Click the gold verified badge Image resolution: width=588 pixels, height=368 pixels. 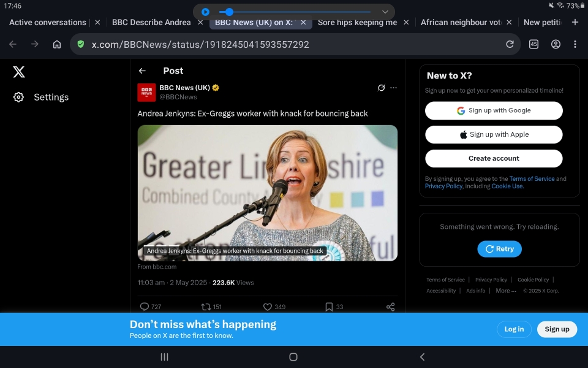pyautogui.click(x=216, y=88)
